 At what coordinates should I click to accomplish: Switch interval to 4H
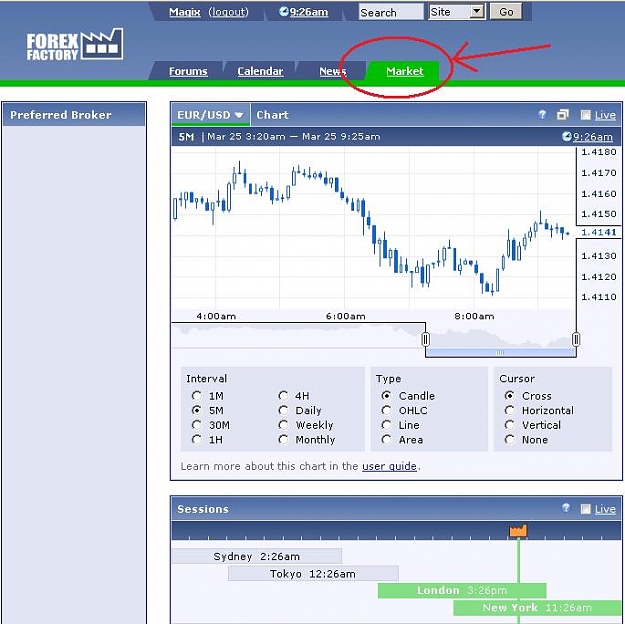point(283,396)
